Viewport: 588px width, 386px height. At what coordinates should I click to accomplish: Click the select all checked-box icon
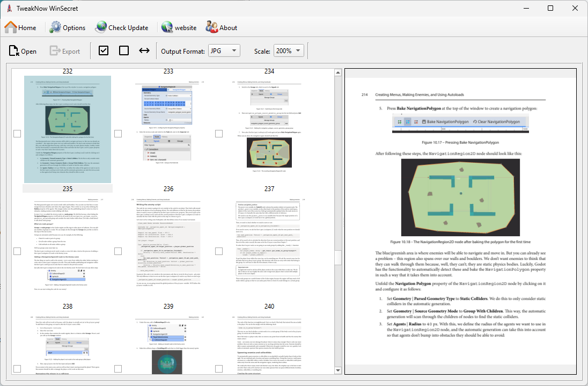click(104, 50)
